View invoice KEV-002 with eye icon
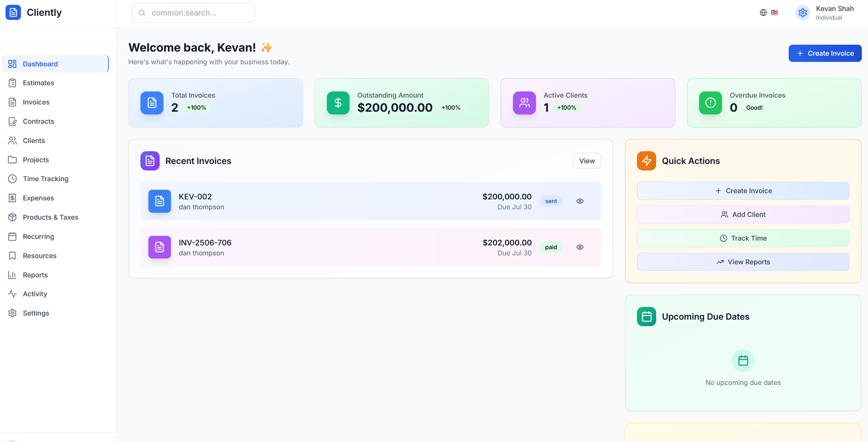 click(x=580, y=201)
